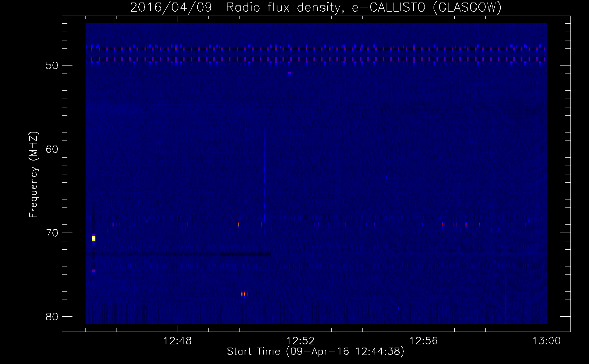Viewport: 589px width, 364px height.
Task: Click the 80 tick label on the frequency axis
Action: tap(52, 317)
